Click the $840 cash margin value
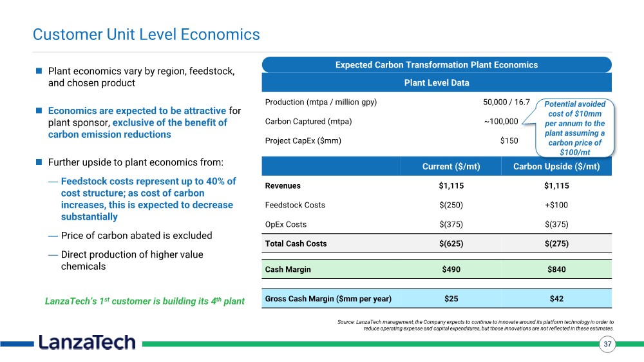 tap(556, 269)
